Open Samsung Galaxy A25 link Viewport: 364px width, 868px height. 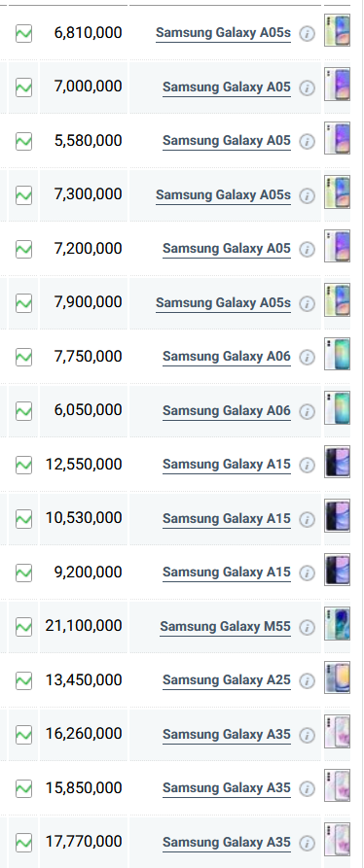[226, 680]
